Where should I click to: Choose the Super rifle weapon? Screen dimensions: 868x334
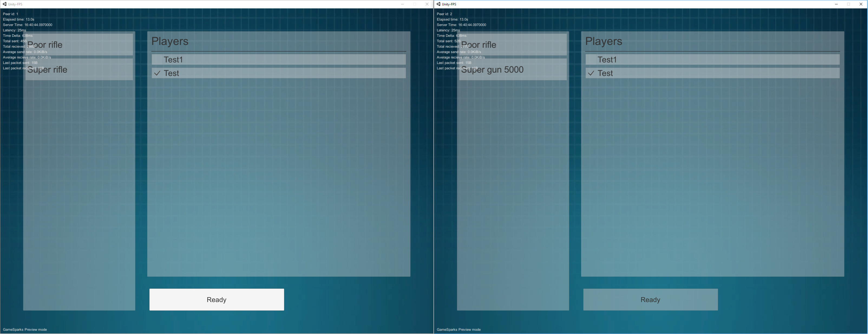[x=79, y=70]
